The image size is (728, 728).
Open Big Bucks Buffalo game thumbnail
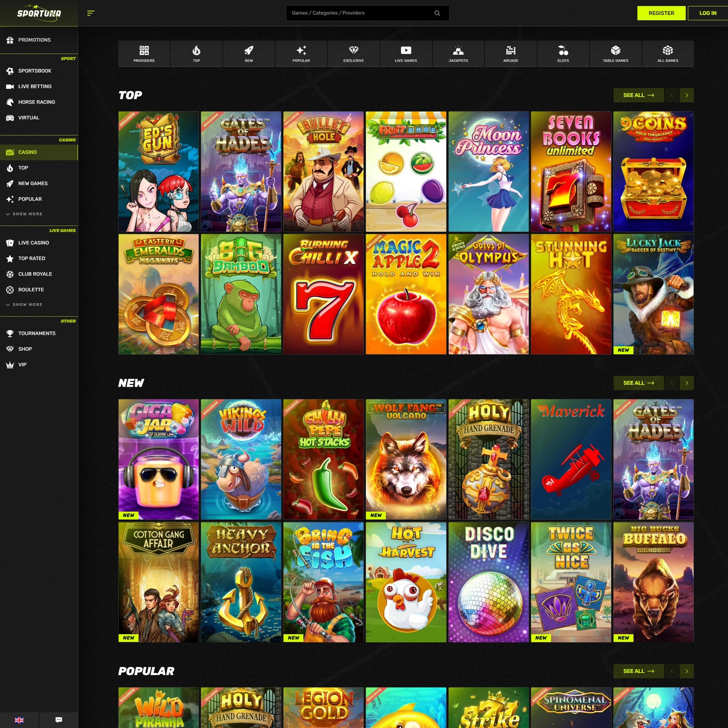[x=653, y=582]
